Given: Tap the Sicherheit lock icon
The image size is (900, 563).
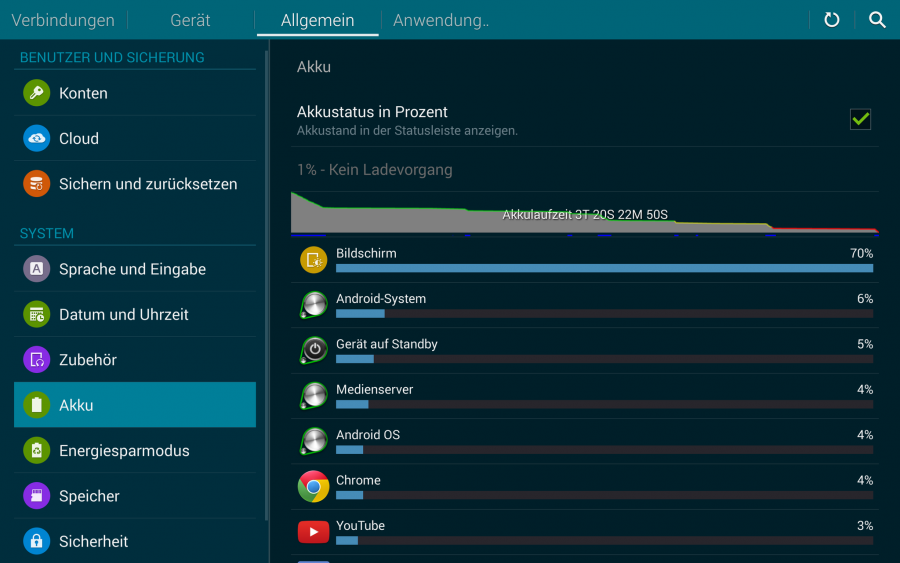Looking at the screenshot, I should pos(37,541).
